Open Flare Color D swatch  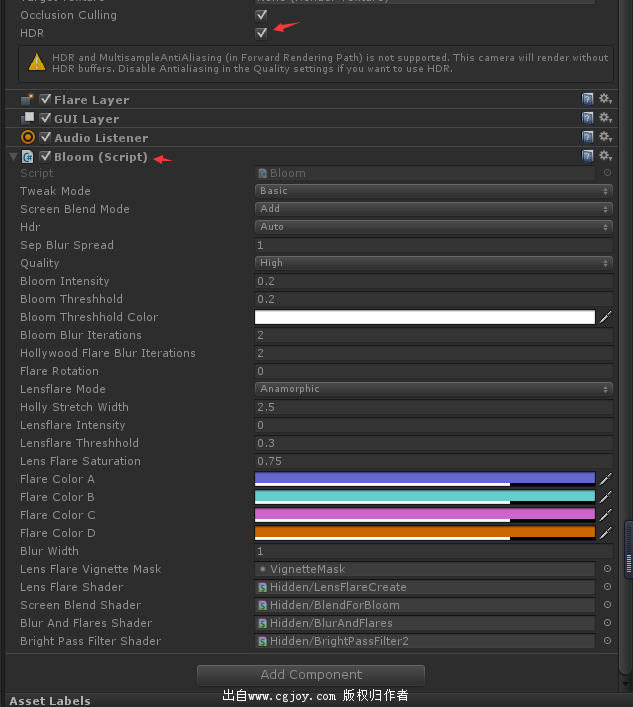pos(425,533)
